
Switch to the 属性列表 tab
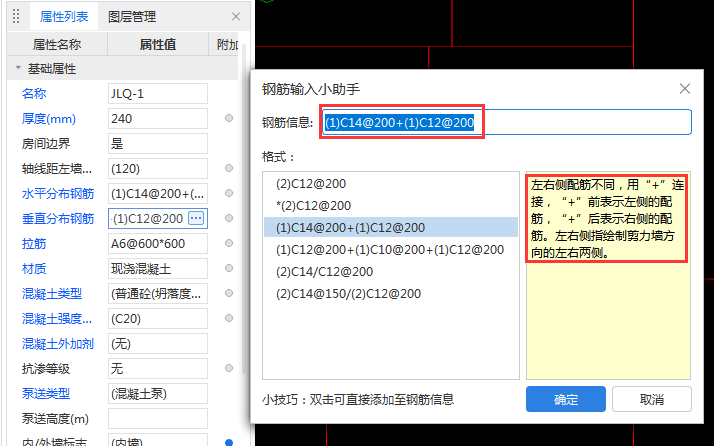tap(64, 17)
